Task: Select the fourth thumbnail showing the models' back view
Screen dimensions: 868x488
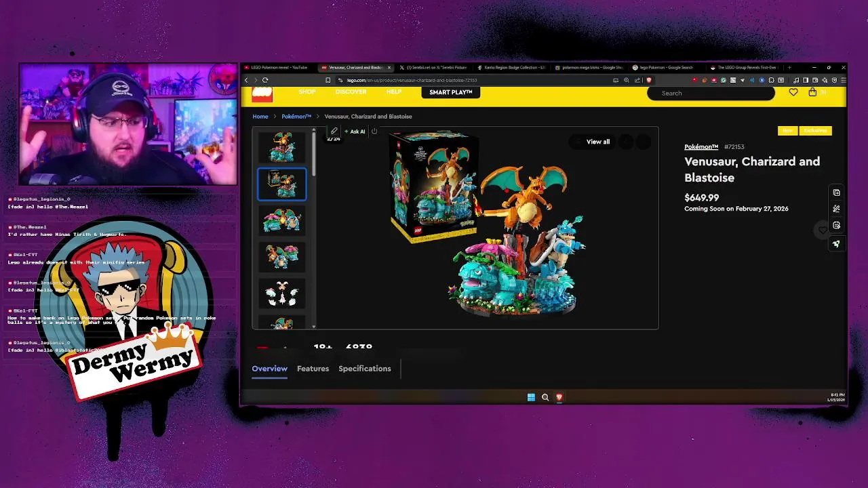Action: point(282,258)
